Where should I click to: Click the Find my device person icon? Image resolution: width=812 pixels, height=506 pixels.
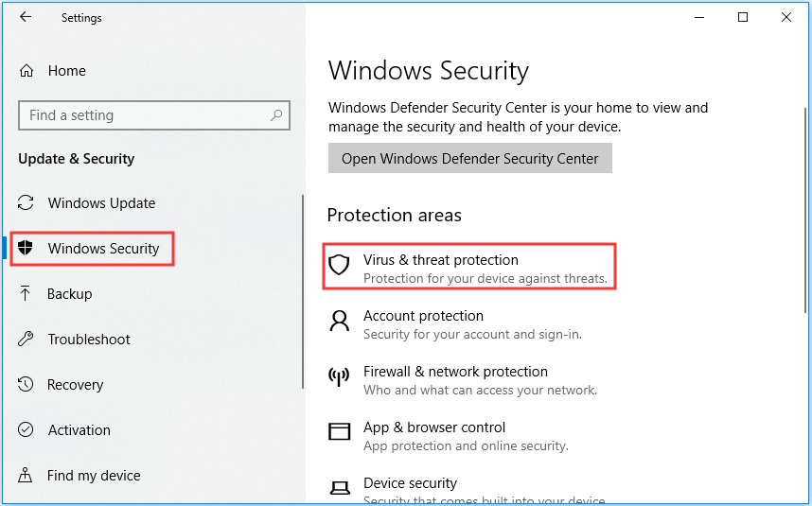click(x=26, y=476)
